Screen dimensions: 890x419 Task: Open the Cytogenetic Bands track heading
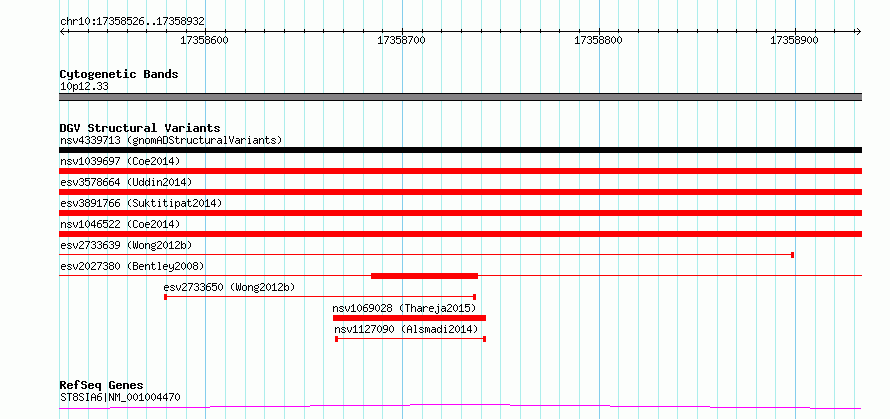coord(119,74)
